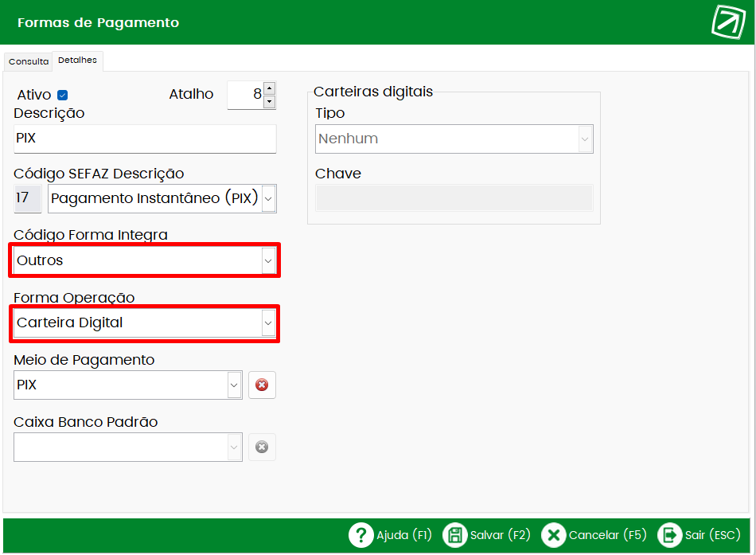Switch to the Consulta tab
The height and width of the screenshot is (555, 756).
point(29,61)
